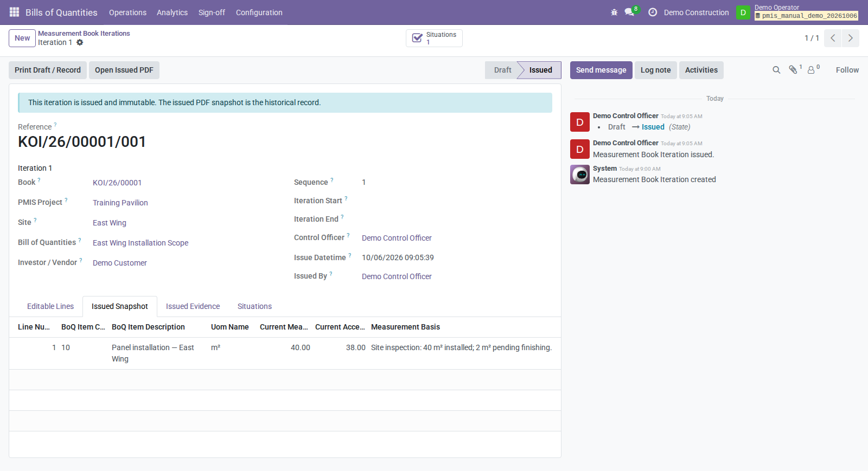Switch to the Editable Lines tab
The width and height of the screenshot is (868, 471).
50,306
